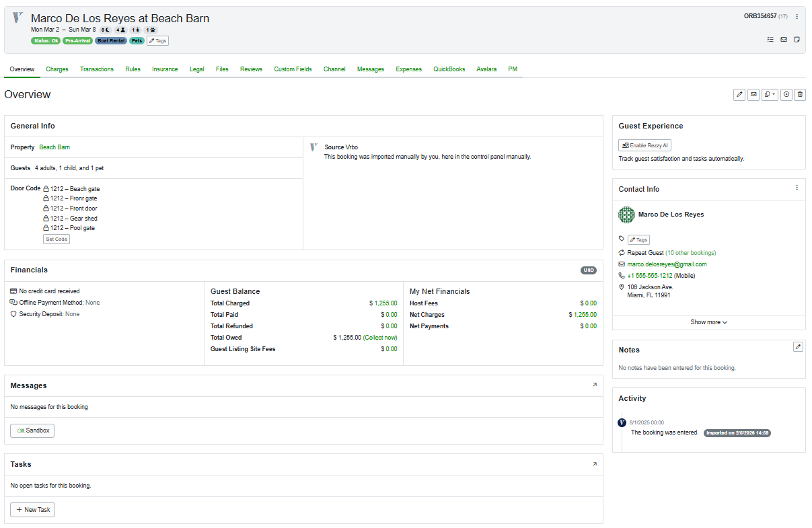This screenshot has width=812, height=528.
Task: Toggle the Boat Rental tag
Action: coord(110,40)
